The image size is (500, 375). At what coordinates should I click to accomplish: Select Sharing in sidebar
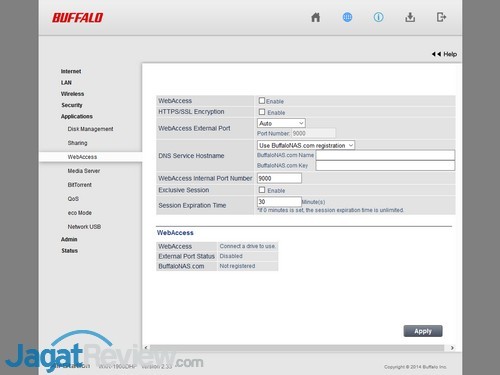pos(77,143)
